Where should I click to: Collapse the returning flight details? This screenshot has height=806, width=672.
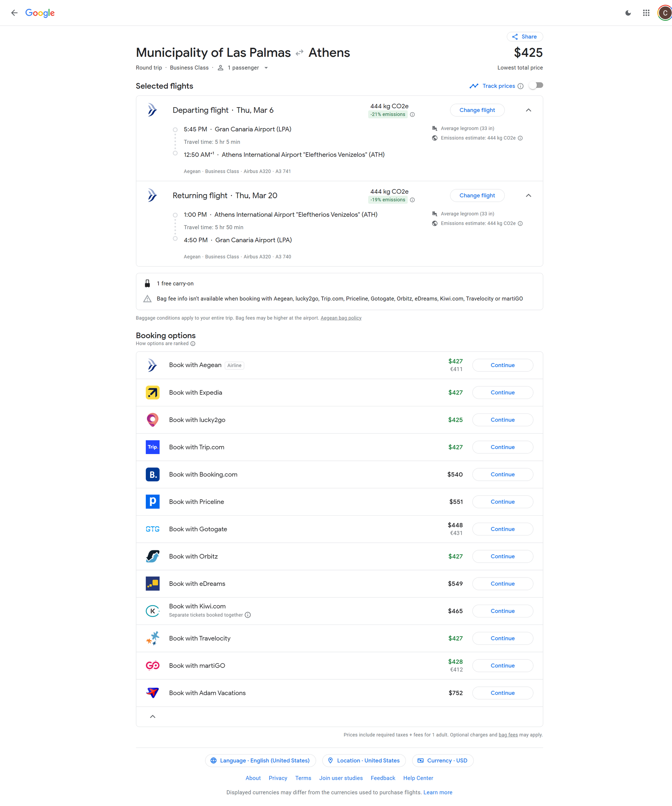[x=529, y=195]
